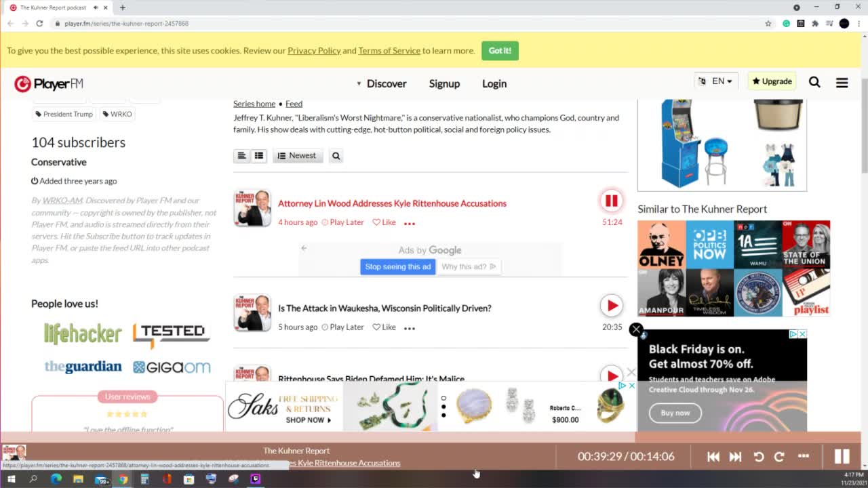Switch to the detailed list view icon
Screen dimensions: 868x488
[259, 156]
